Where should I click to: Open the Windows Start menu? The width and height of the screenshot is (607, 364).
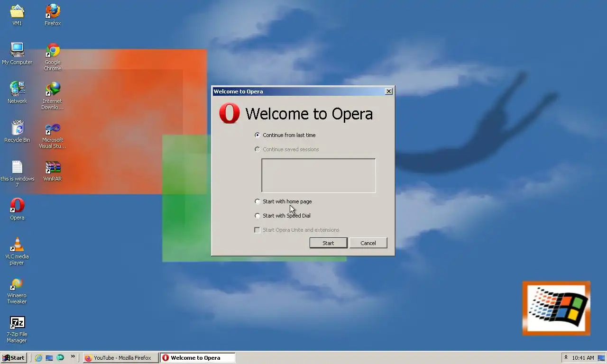[13, 358]
